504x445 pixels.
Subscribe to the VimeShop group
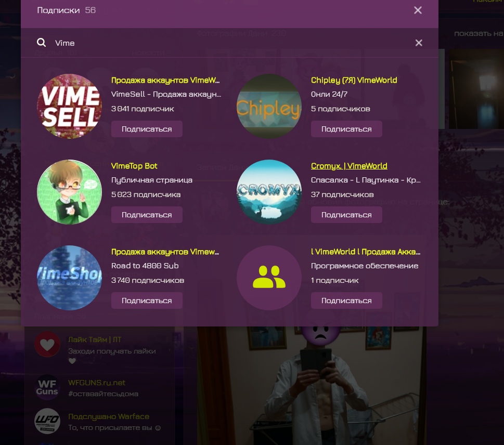(x=147, y=300)
